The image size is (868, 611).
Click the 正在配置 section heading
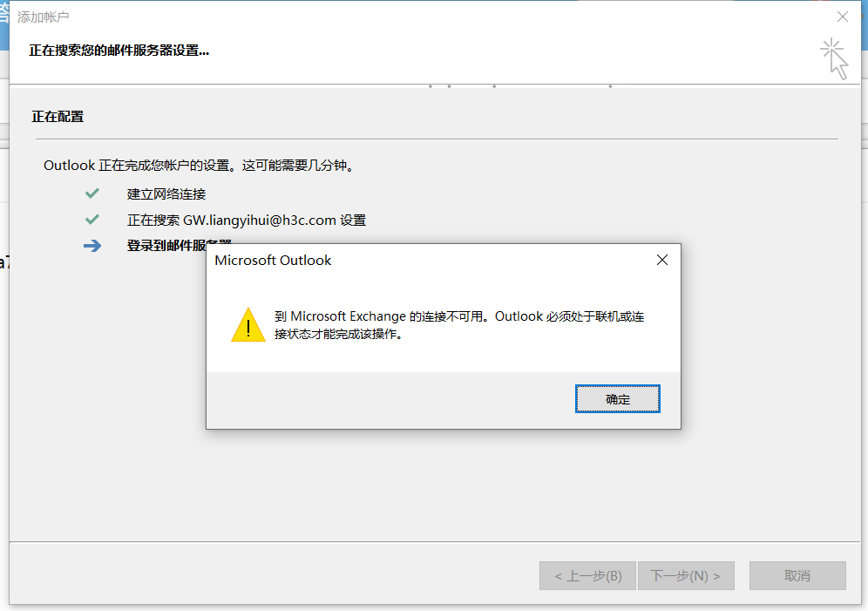58,117
